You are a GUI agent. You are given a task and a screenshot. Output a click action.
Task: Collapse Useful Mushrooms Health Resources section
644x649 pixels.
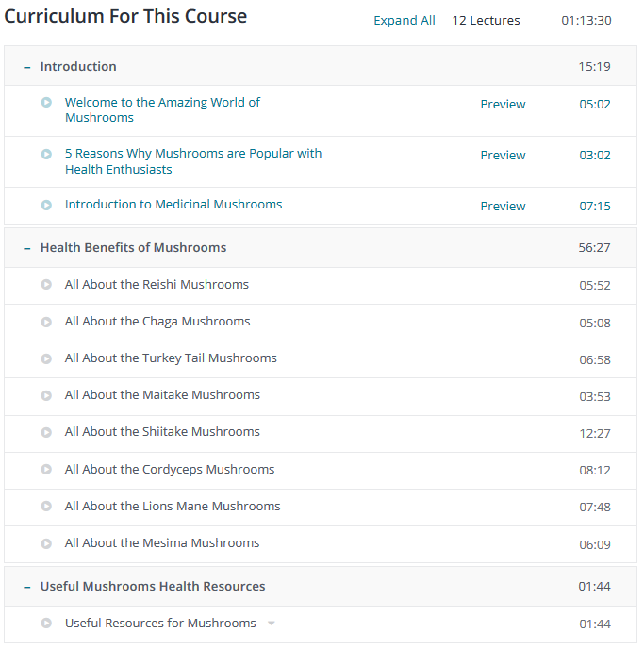(26, 587)
